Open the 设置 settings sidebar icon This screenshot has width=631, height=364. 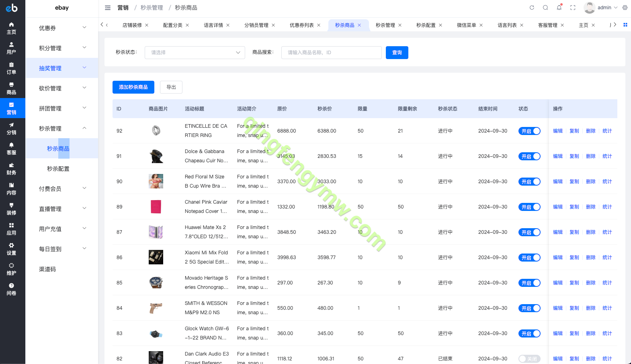[x=12, y=249]
